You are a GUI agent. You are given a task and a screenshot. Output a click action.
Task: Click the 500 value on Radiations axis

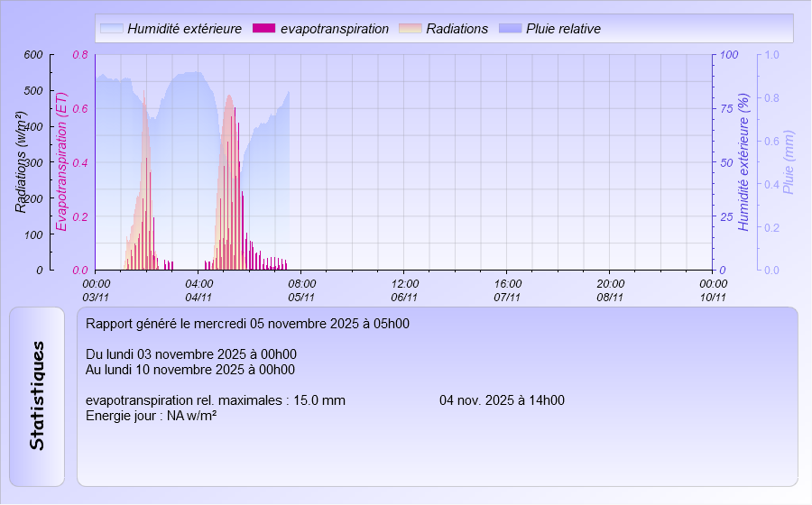33,91
